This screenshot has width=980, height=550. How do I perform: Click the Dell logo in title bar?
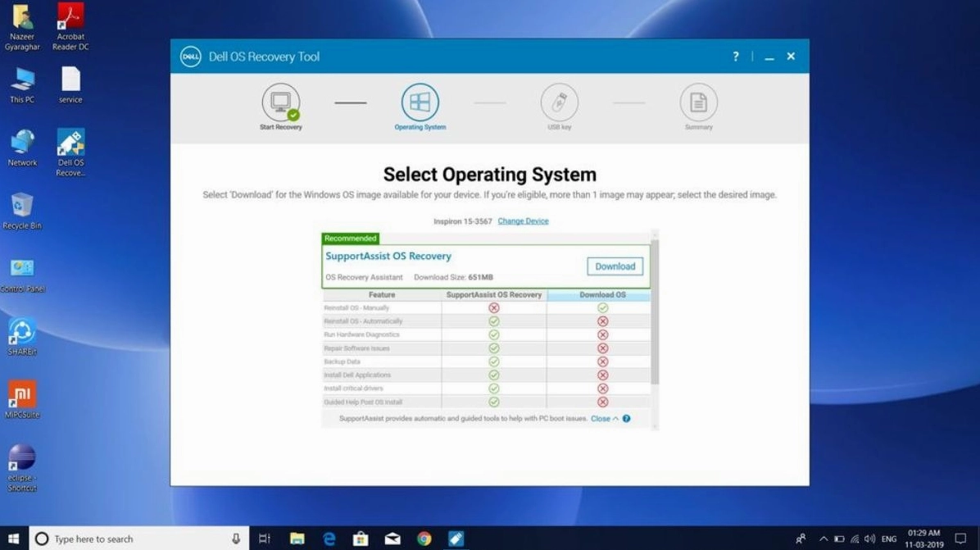[191, 57]
